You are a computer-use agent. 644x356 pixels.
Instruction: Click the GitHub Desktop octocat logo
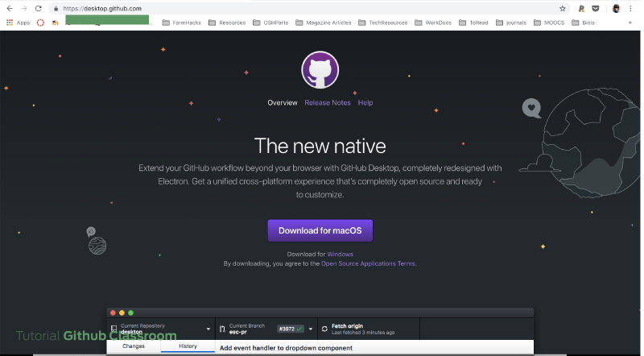tap(320, 70)
